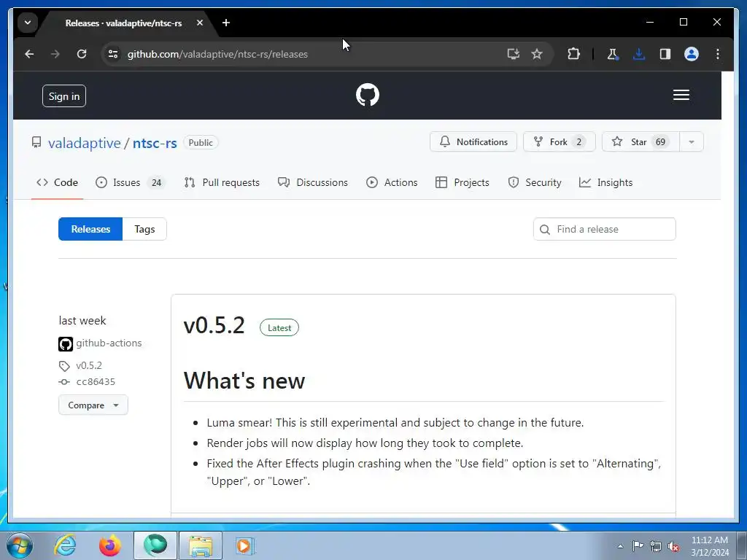Image resolution: width=747 pixels, height=560 pixels.
Task: Click the Latest release badge
Action: tap(279, 327)
